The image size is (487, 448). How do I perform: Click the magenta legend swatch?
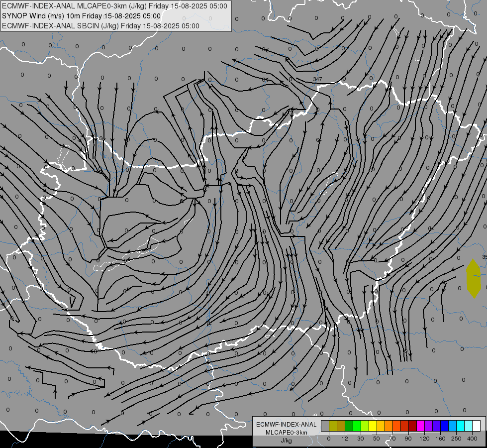pos(420,426)
